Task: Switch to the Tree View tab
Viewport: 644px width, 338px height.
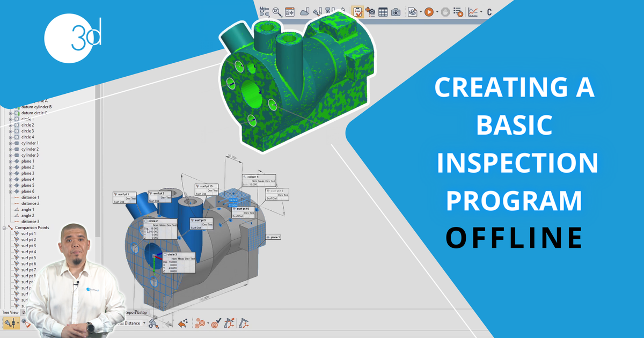Action: [10, 312]
